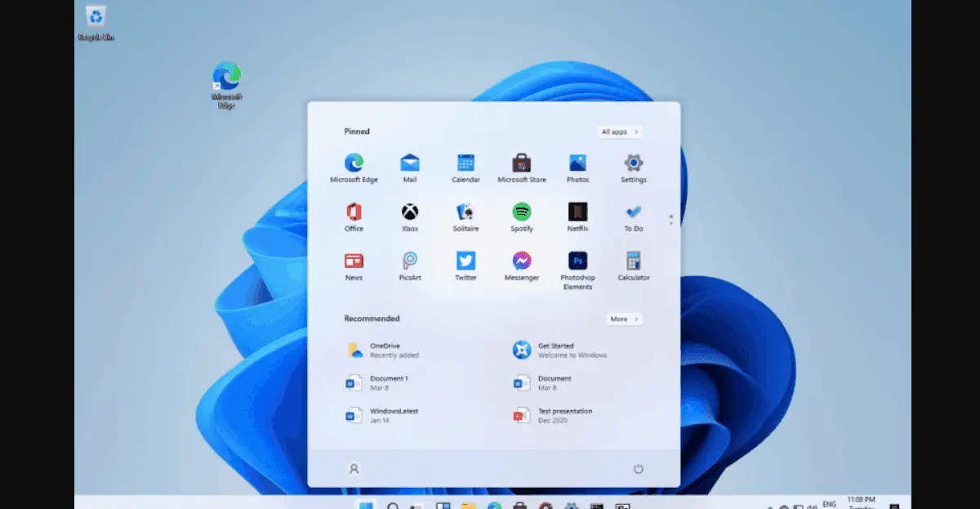Open the taskbar clock showing 11:08 PM
This screenshot has height=509, width=980.
pyautogui.click(x=861, y=502)
